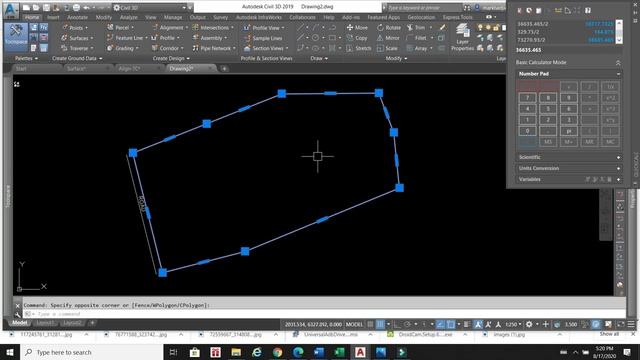640x360 pixels.
Task: Expand the Palettes panel dropdown
Action: (x=26, y=58)
